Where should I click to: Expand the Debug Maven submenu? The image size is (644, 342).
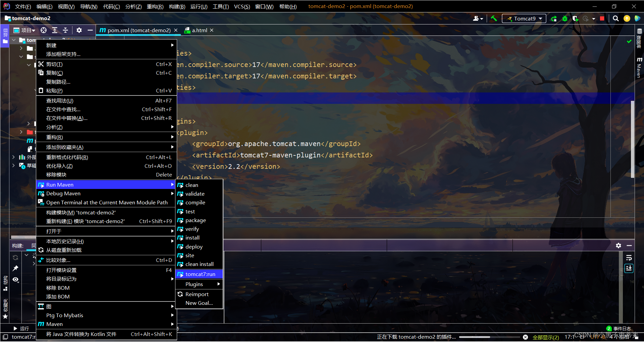(x=106, y=193)
